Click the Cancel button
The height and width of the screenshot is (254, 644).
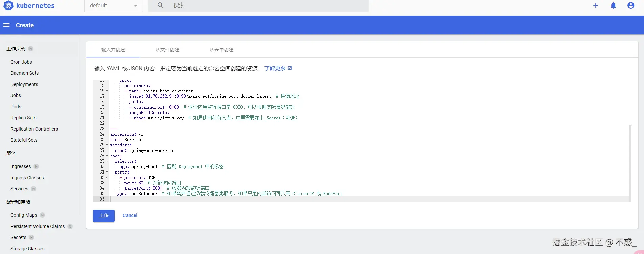(130, 215)
